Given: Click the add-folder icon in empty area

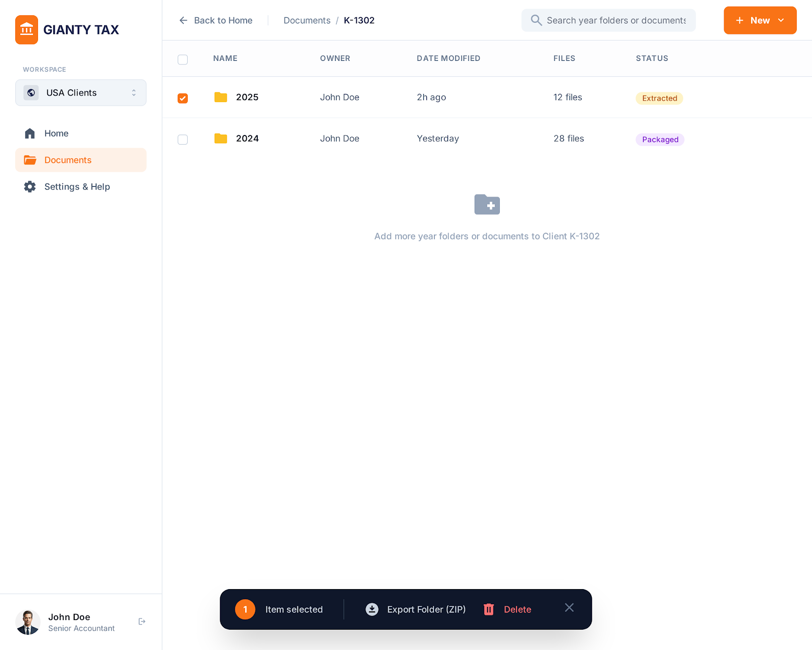Looking at the screenshot, I should click(487, 205).
